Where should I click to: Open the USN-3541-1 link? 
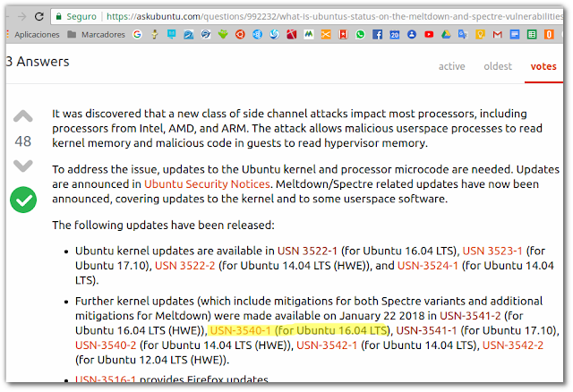click(x=427, y=330)
